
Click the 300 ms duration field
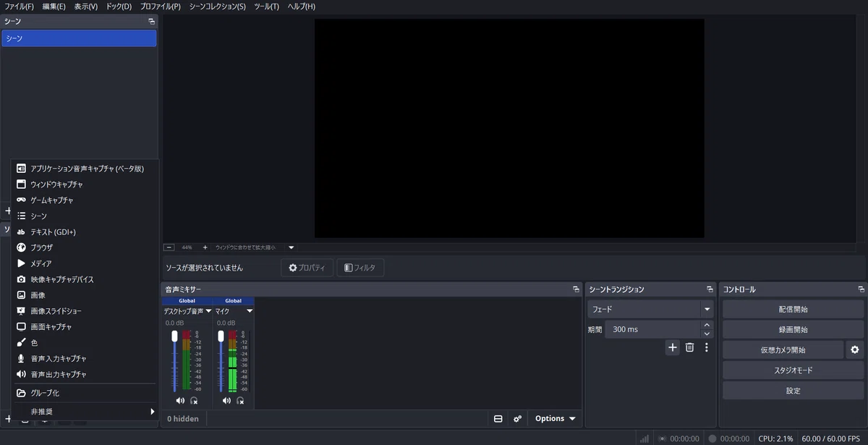[x=652, y=329]
